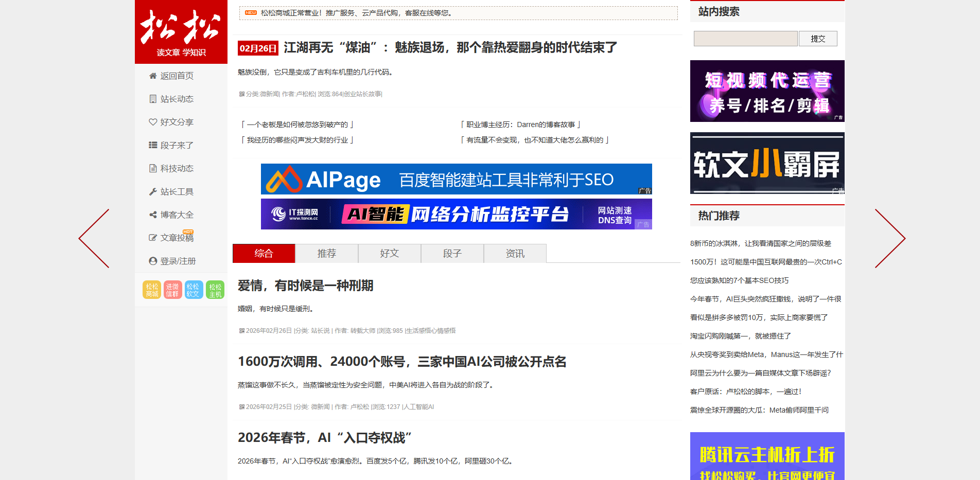Click the AIPage Baidu banner ad
Screen dimensions: 980x480
tap(456, 179)
